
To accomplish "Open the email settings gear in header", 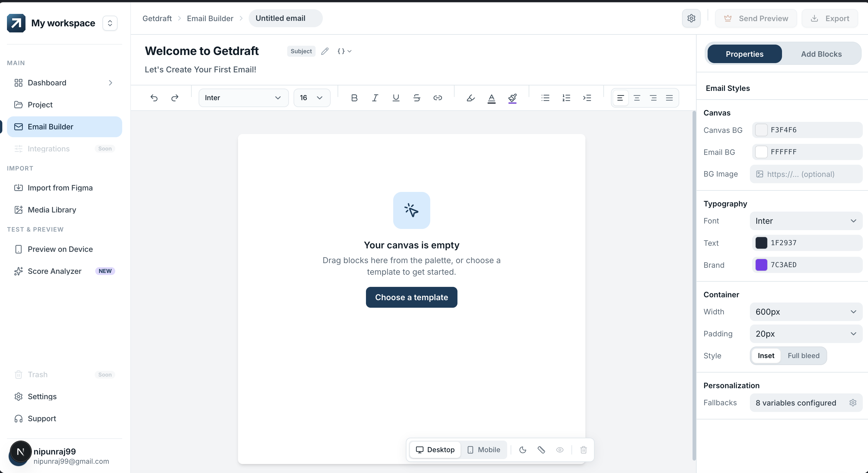I will coord(691,18).
